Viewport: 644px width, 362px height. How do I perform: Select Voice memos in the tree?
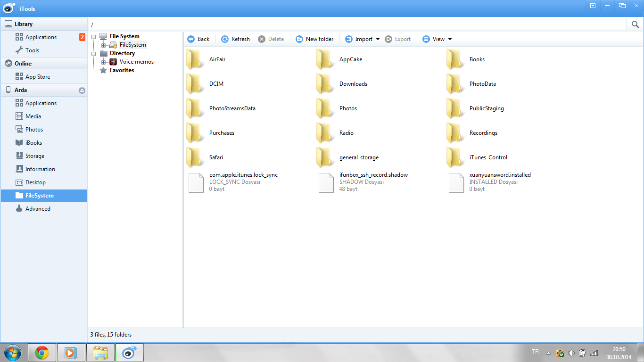point(136,62)
